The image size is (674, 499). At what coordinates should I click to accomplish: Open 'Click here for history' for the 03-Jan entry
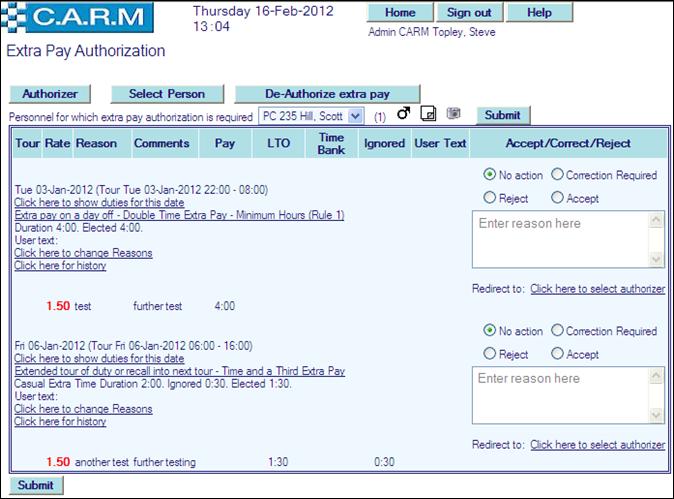(60, 266)
